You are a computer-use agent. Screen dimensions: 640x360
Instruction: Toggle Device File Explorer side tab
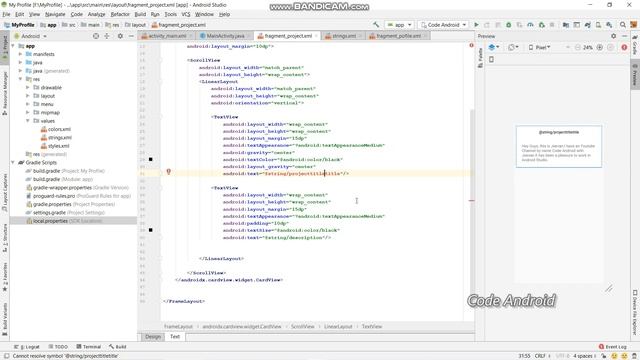click(x=635, y=313)
